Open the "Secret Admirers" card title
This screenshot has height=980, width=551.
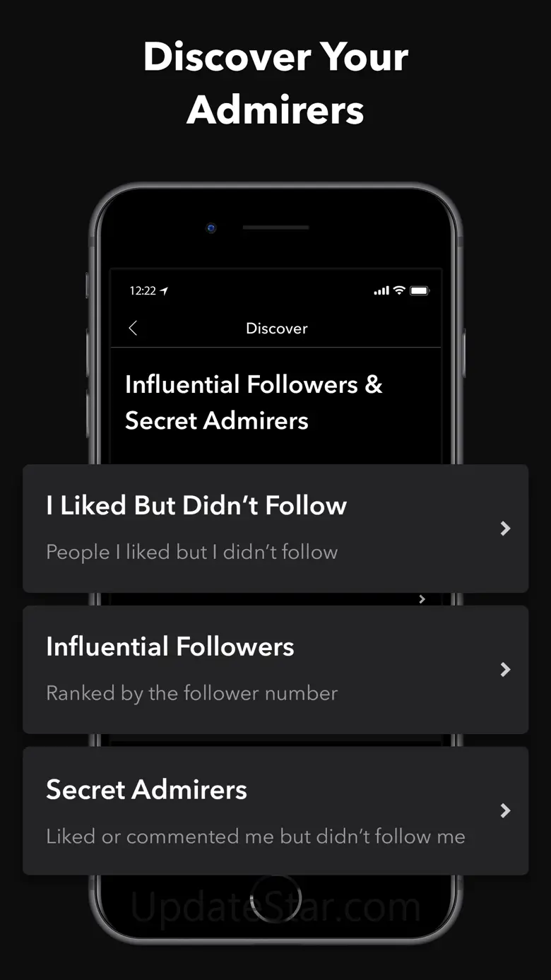click(147, 790)
